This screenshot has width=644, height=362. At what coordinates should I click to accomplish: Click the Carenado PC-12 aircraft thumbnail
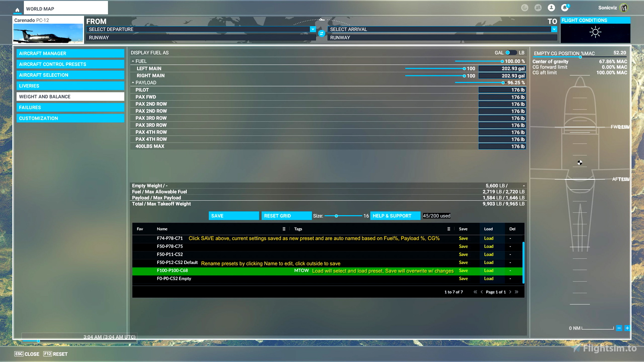click(x=48, y=34)
